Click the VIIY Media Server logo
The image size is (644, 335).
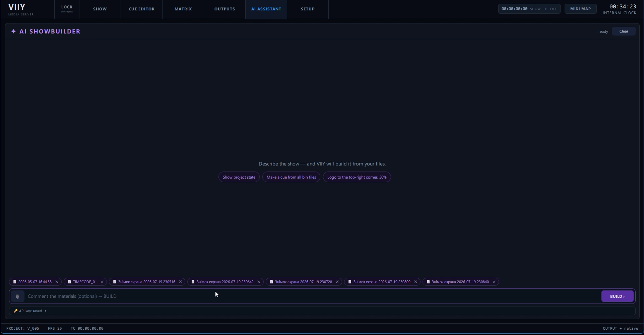tap(21, 9)
